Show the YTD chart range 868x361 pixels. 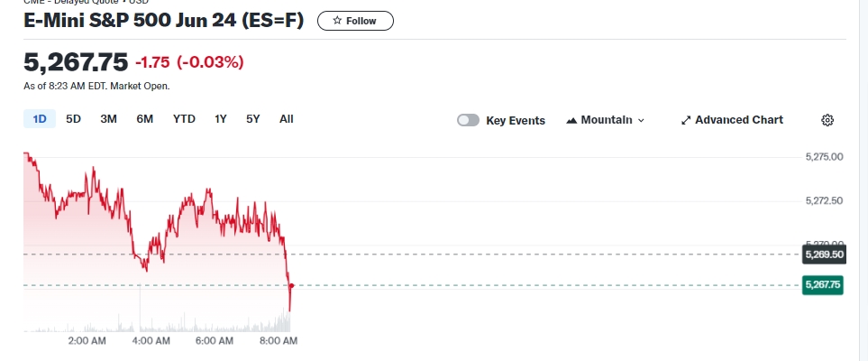coord(184,119)
